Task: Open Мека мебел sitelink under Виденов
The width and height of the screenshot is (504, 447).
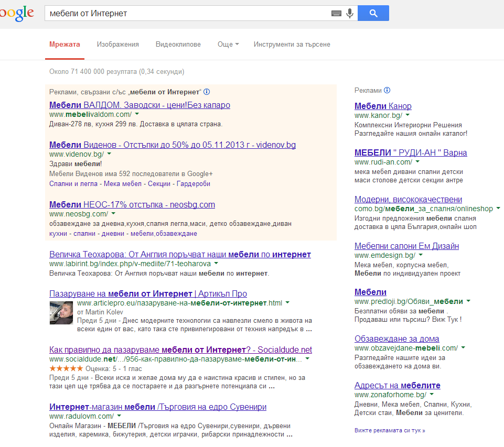Action: click(123, 184)
